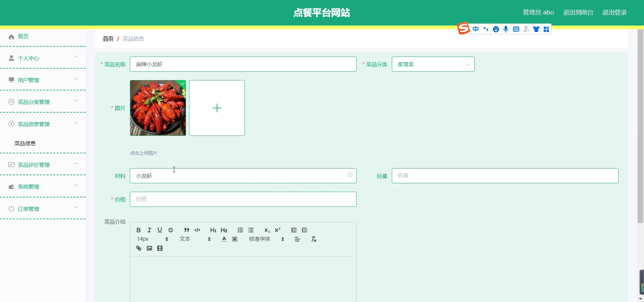The height and width of the screenshot is (302, 644).
Task: Focus the 材料 input field
Action: point(243,176)
